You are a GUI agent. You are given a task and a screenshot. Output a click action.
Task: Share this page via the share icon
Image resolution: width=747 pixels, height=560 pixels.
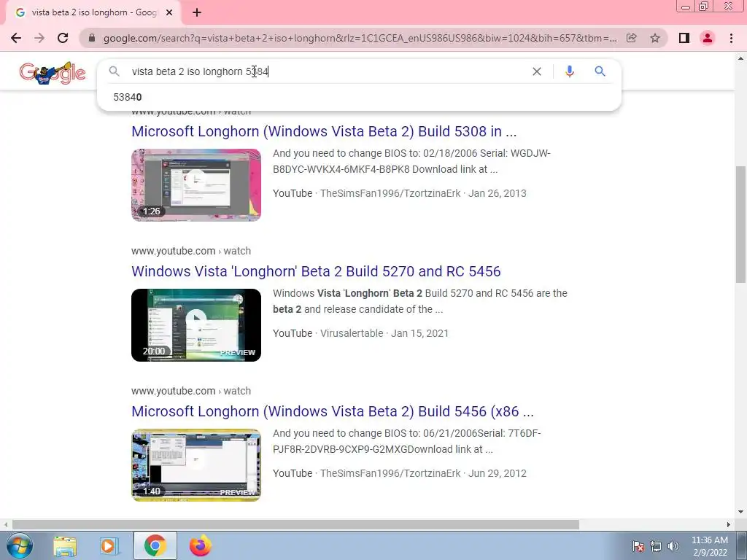tap(631, 38)
